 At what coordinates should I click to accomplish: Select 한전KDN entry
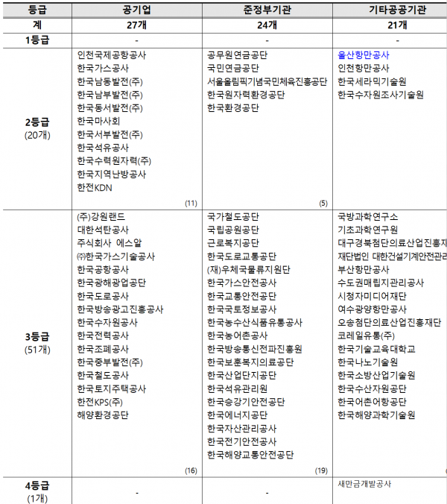[x=95, y=188]
